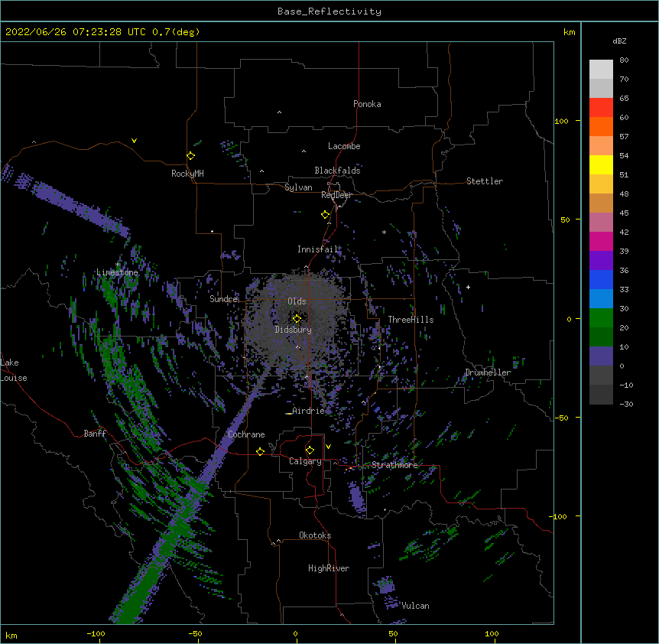
Task: Click the white asterisk marker above Limestone
Action: click(118, 265)
